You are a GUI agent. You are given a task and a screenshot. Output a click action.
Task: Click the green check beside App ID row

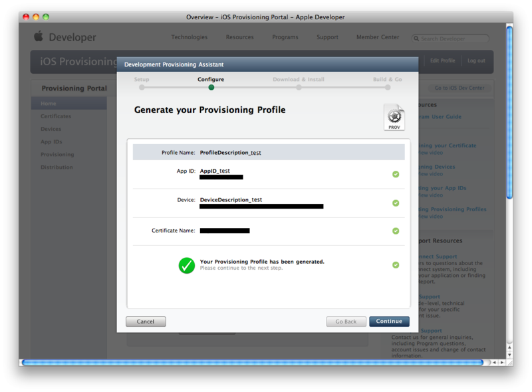(396, 174)
